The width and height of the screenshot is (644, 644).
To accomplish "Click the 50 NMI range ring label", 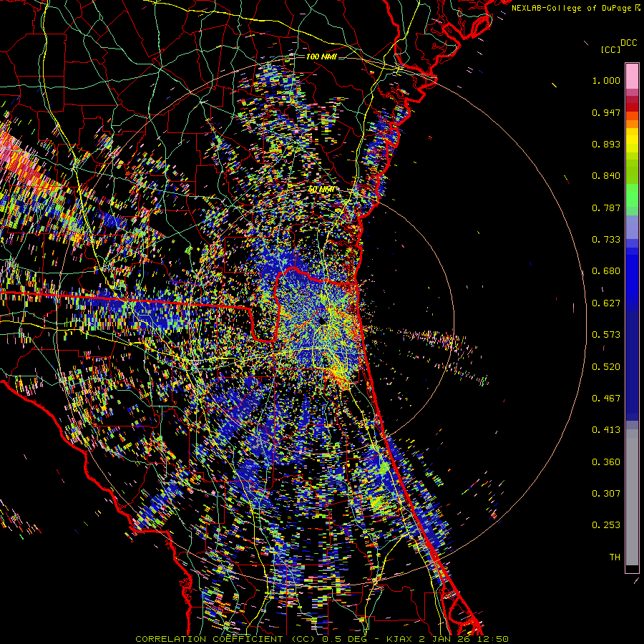I will [321, 190].
